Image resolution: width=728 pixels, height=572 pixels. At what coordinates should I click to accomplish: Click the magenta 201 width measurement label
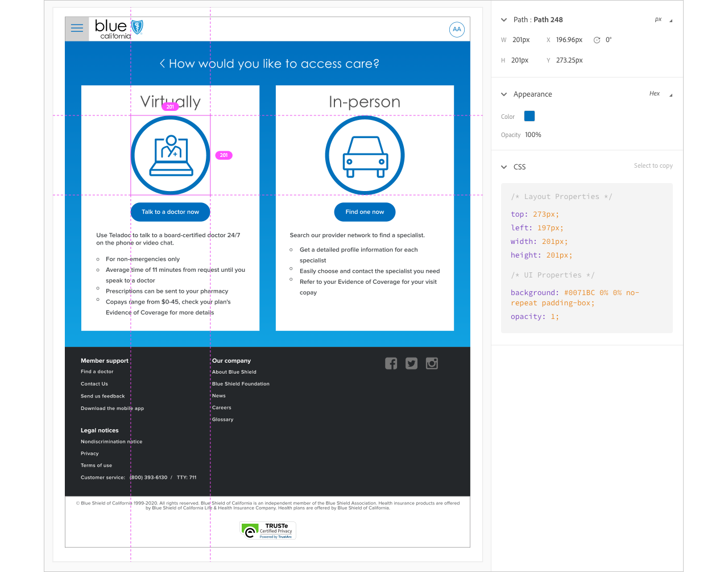(170, 107)
